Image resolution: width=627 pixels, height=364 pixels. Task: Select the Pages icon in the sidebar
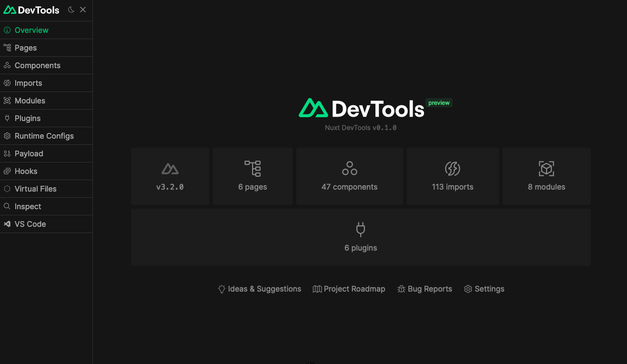click(7, 48)
